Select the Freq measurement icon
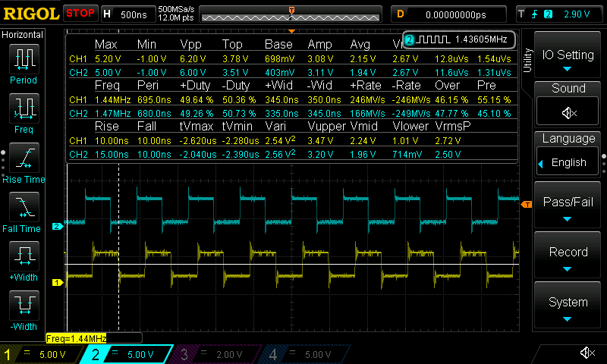Screen dimensions: 607x364 click(x=24, y=108)
